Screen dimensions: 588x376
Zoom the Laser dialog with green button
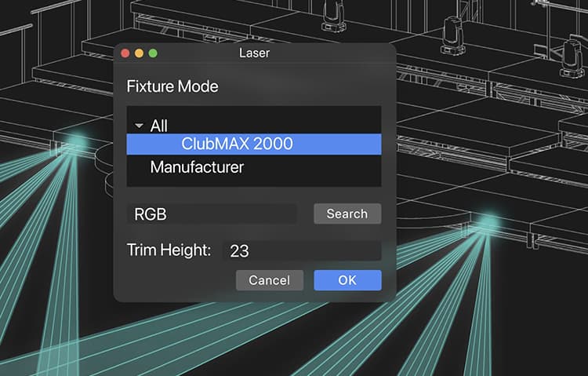click(153, 53)
